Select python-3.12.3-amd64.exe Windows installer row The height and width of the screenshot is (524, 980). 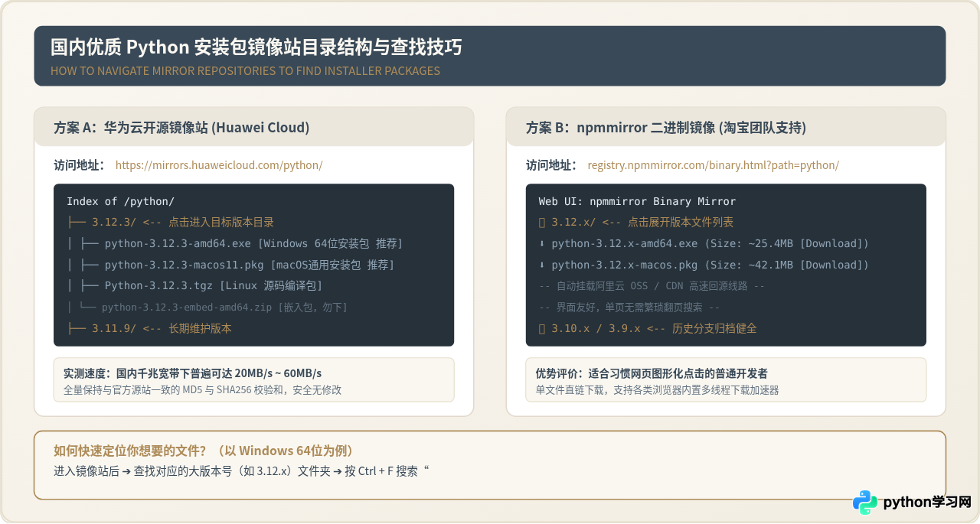tap(253, 243)
